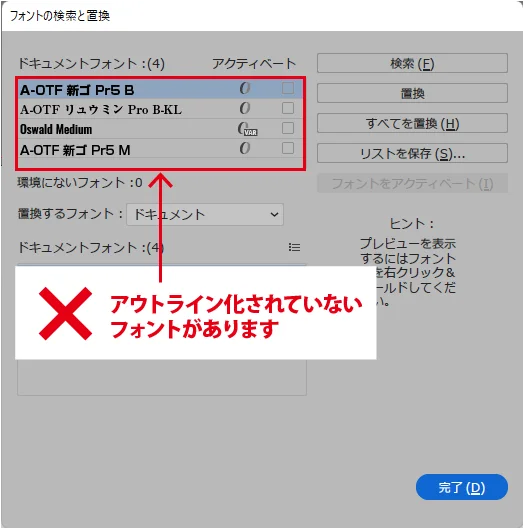Image resolution: width=523 pixels, height=528 pixels.
Task: Select Oswald Medium in document fonts
Action: (x=160, y=128)
